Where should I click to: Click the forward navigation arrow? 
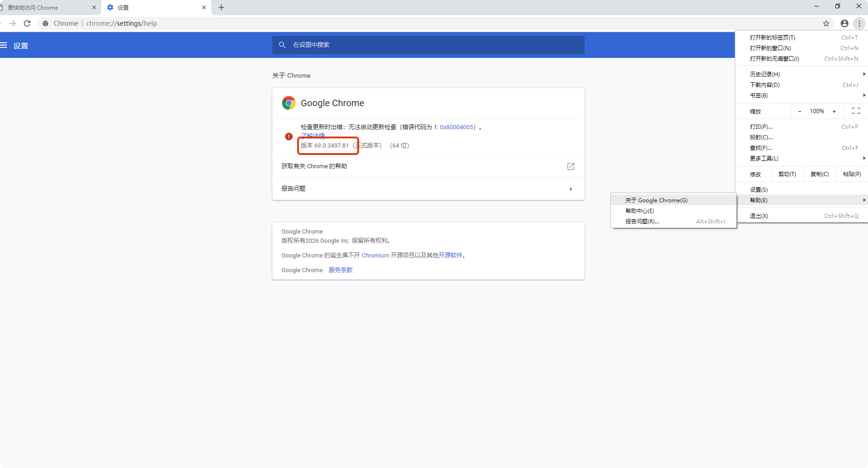click(x=12, y=23)
